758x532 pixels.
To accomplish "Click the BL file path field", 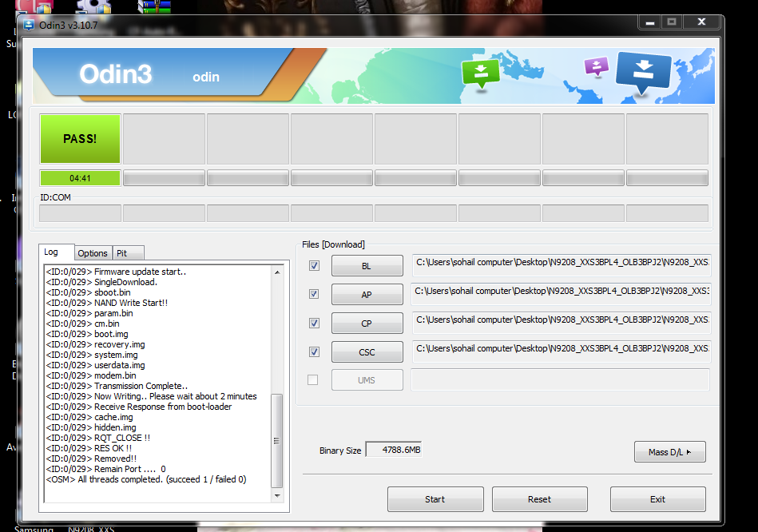I will pyautogui.click(x=561, y=265).
